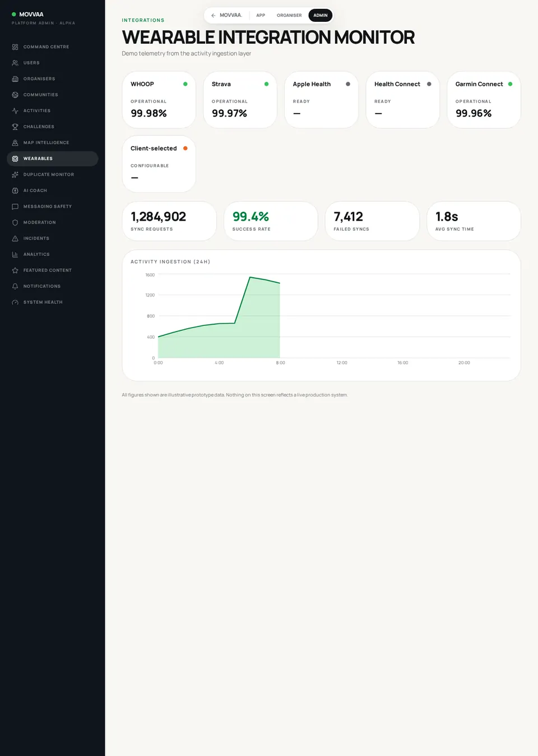Open the Client-selected integration card
This screenshot has width=538, height=756.
[159, 164]
